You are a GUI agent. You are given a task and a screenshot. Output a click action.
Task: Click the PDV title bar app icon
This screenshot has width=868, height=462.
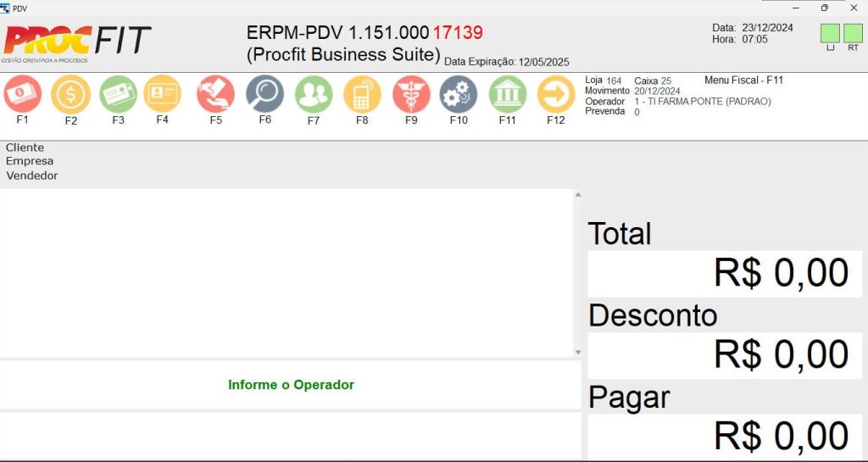click(x=5, y=8)
